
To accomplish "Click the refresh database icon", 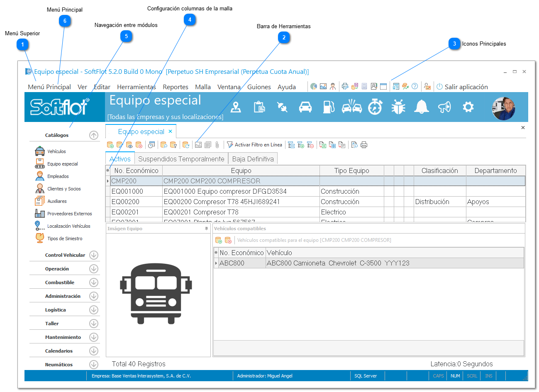I will pos(186,145).
